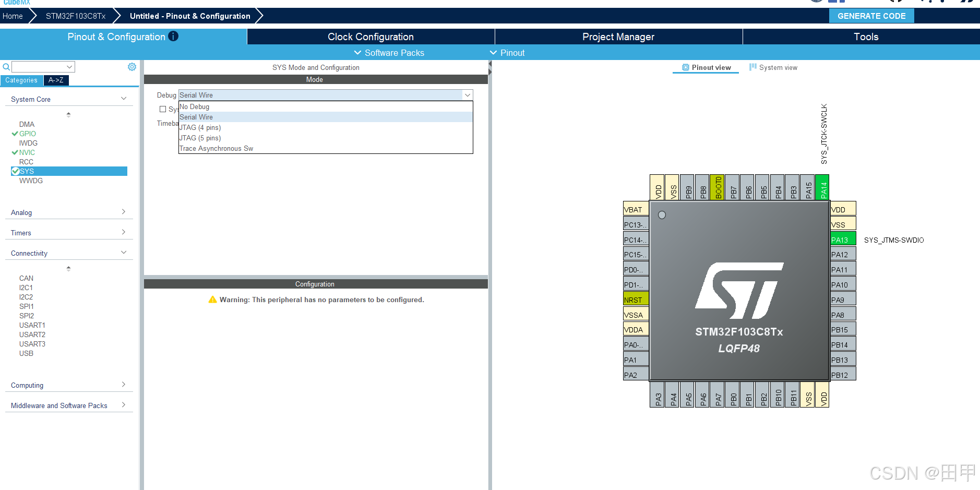Choose JTAG (4 pins) option

326,127
